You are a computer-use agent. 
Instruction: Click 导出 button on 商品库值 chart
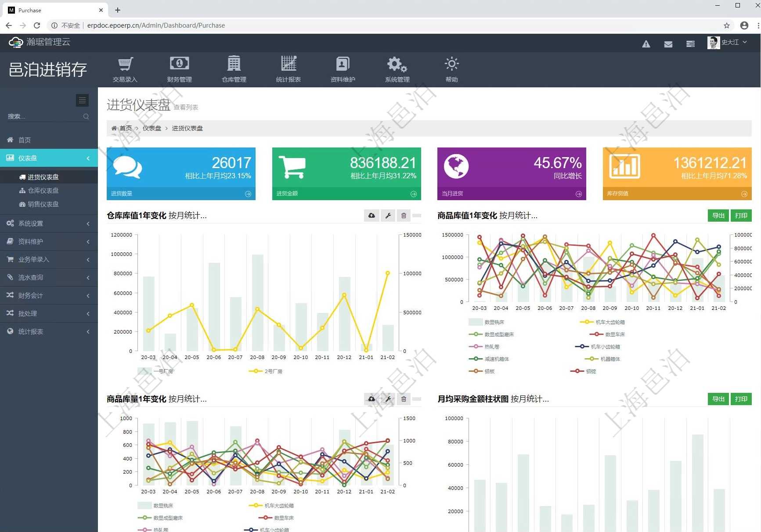coord(718,216)
